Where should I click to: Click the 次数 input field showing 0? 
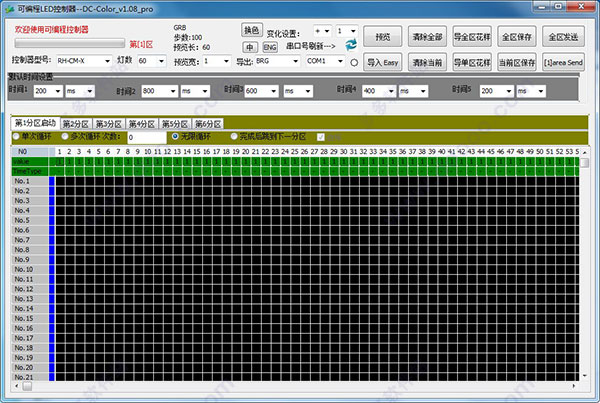point(147,137)
